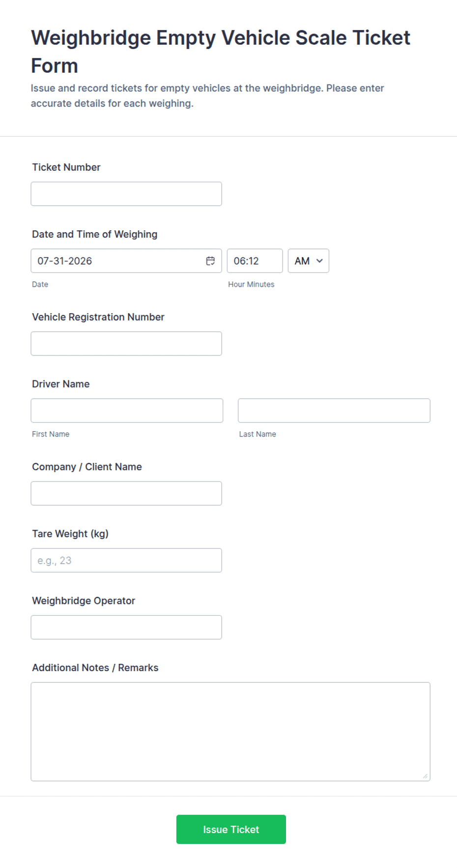Click the Issue Ticket button
Viewport: 457px width, 868px height.
pyautogui.click(x=231, y=829)
